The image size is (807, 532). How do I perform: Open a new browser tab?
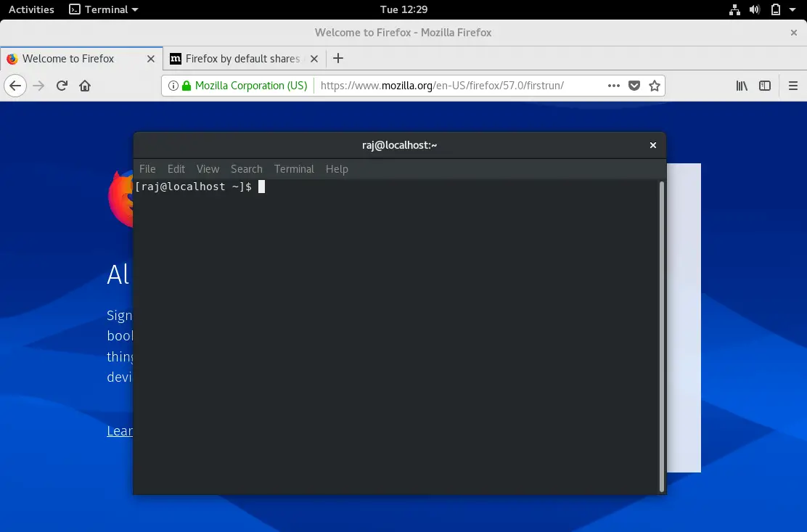click(337, 59)
